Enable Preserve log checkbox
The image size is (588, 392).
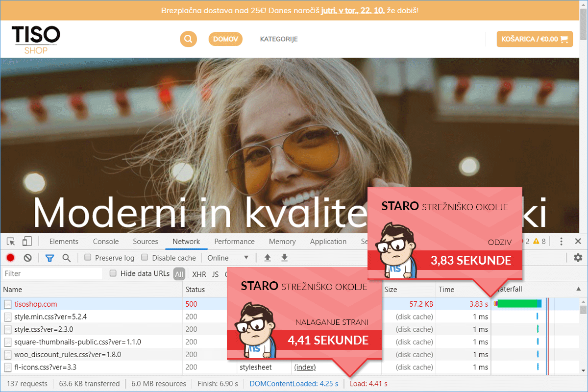(88, 258)
